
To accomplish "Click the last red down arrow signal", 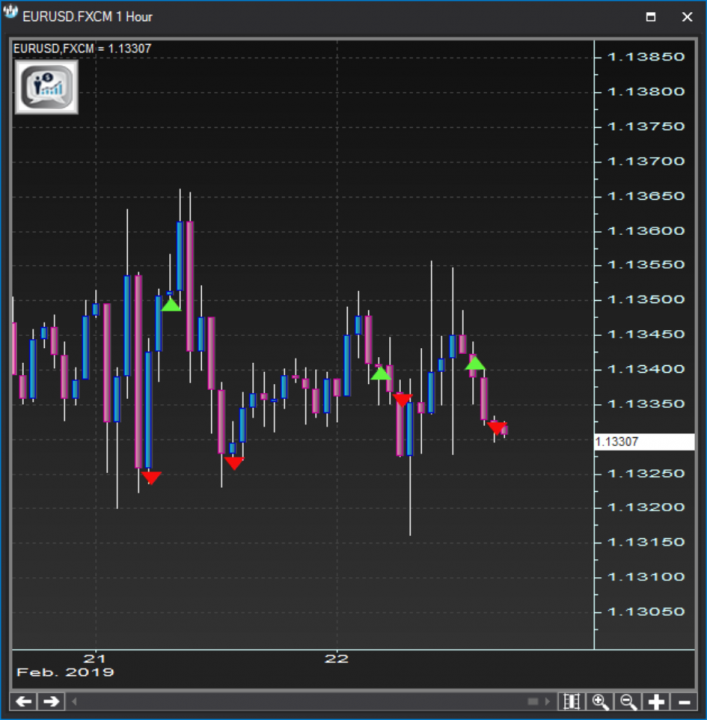I will click(x=497, y=429).
